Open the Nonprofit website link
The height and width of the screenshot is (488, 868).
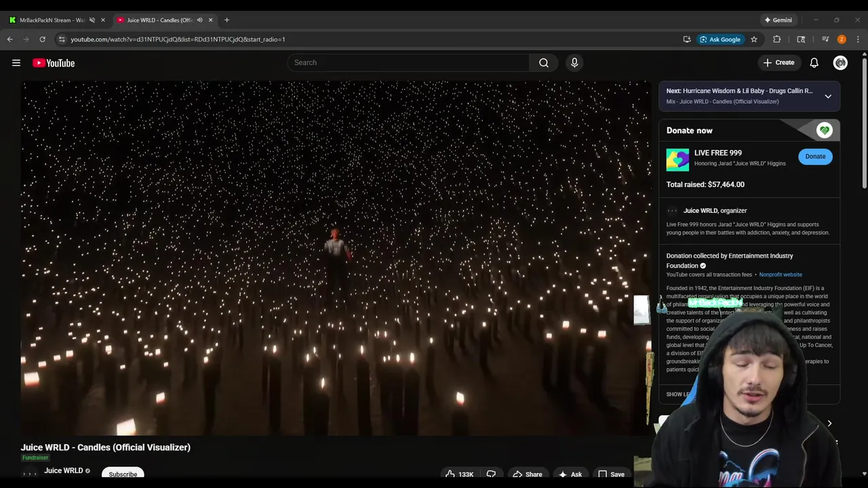point(781,274)
